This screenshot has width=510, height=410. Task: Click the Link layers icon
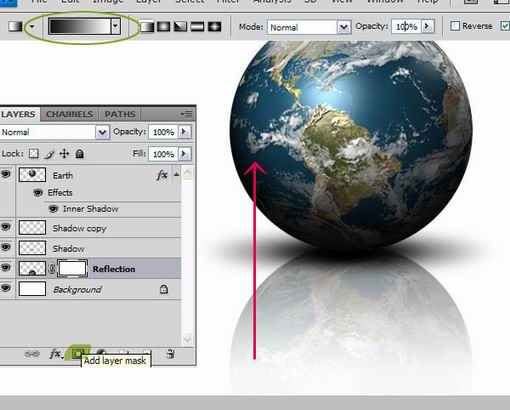click(32, 354)
